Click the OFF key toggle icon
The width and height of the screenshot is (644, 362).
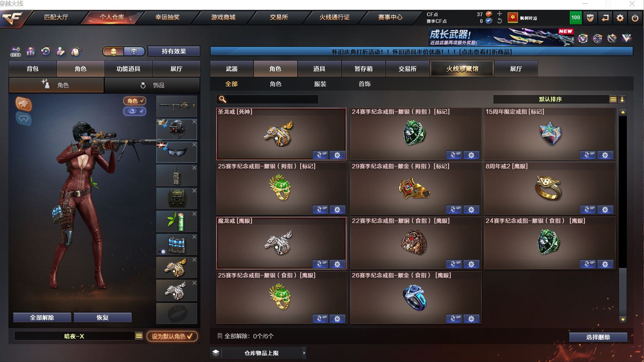pyautogui.click(x=15, y=52)
